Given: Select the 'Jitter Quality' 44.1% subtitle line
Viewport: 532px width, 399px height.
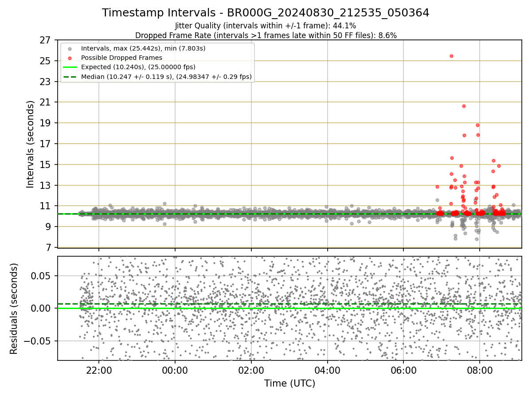Looking at the screenshot, I should pos(266,26).
